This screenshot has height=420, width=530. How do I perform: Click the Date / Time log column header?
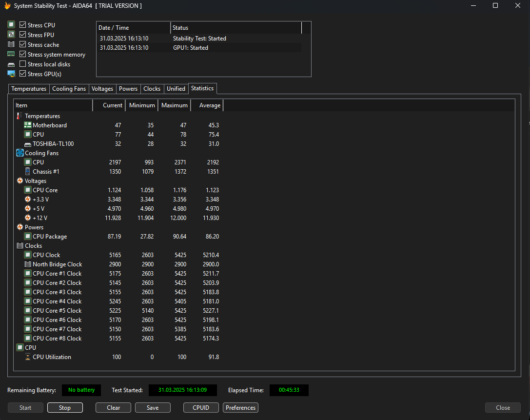pos(134,28)
